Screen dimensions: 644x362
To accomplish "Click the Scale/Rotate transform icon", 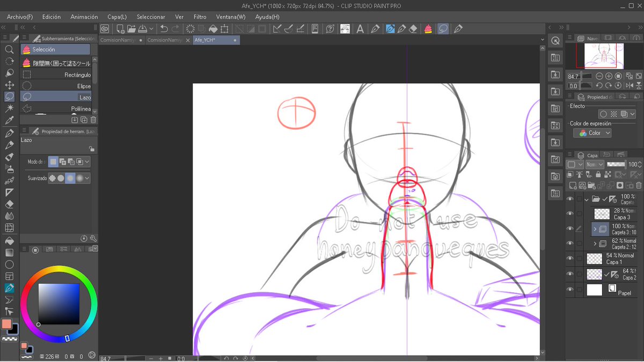I will 224,28.
